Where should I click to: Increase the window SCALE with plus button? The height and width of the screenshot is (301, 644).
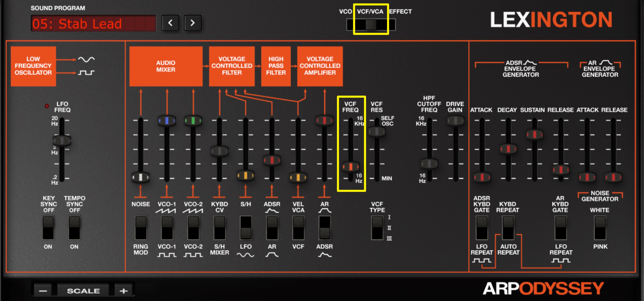click(x=123, y=291)
